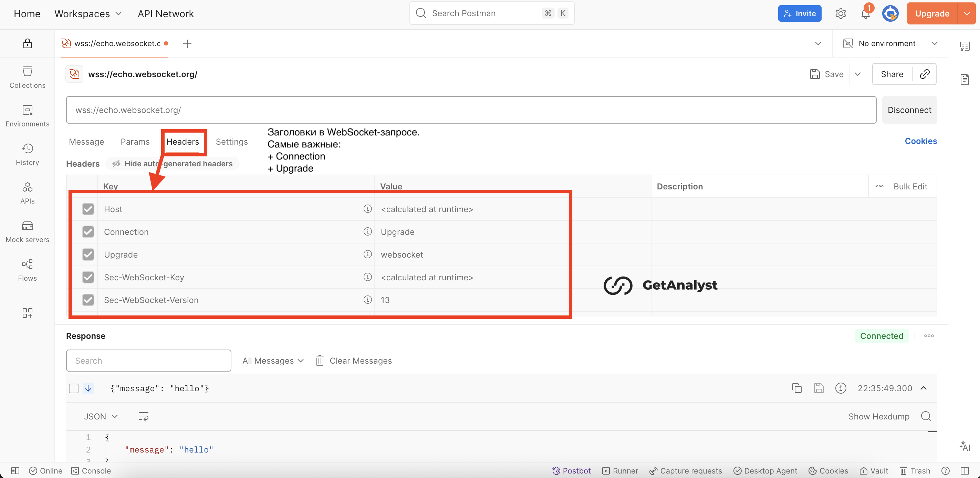The height and width of the screenshot is (478, 980).
Task: Open the JSON format dropdown
Action: [101, 416]
